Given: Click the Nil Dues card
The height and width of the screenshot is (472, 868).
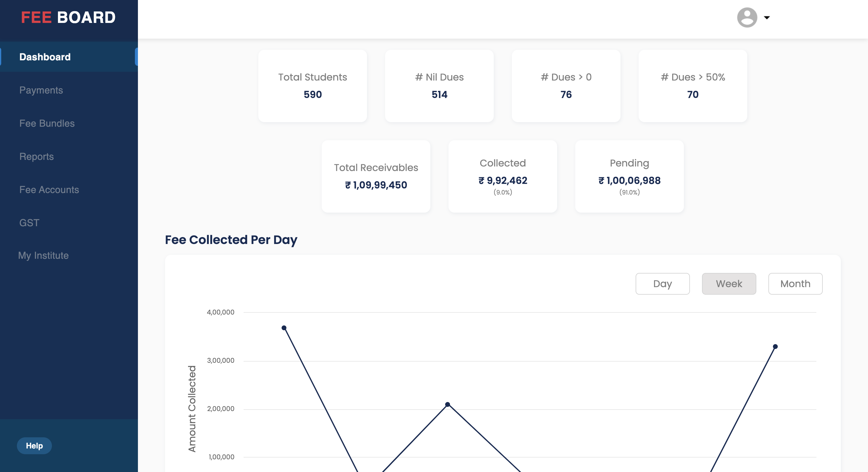Looking at the screenshot, I should tap(439, 86).
